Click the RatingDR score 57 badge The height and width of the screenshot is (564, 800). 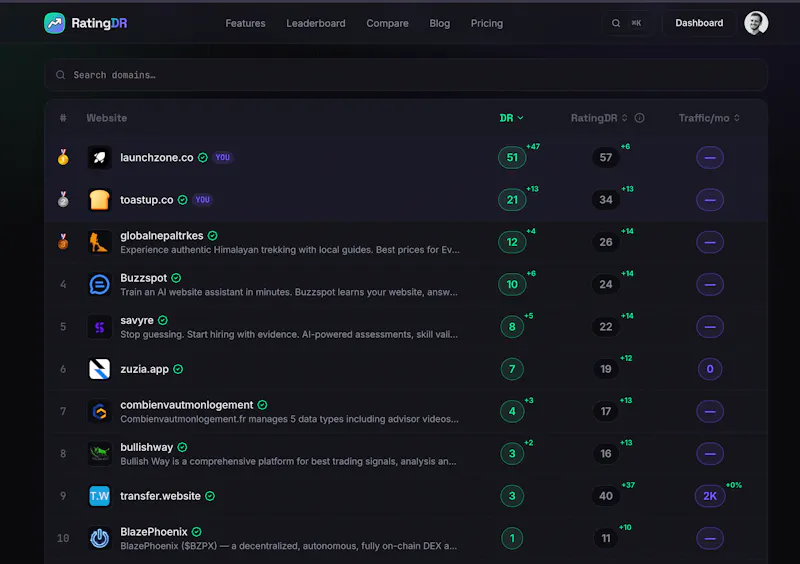[606, 157]
